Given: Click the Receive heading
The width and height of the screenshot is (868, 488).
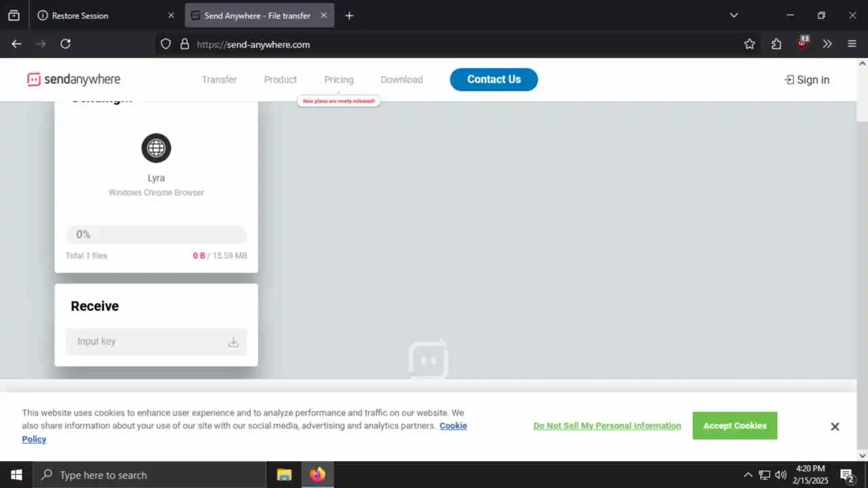Looking at the screenshot, I should pyautogui.click(x=94, y=306).
